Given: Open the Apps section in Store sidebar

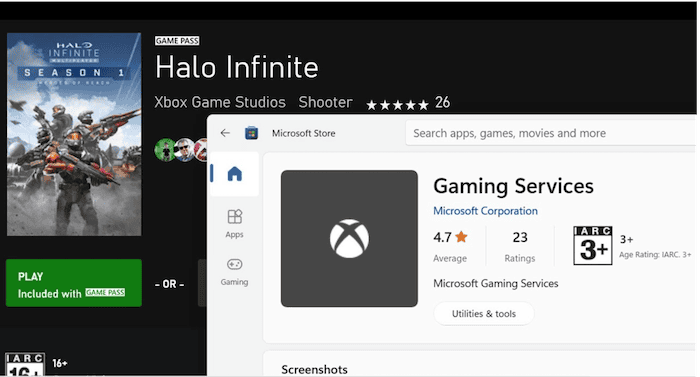Looking at the screenshot, I should 234,224.
